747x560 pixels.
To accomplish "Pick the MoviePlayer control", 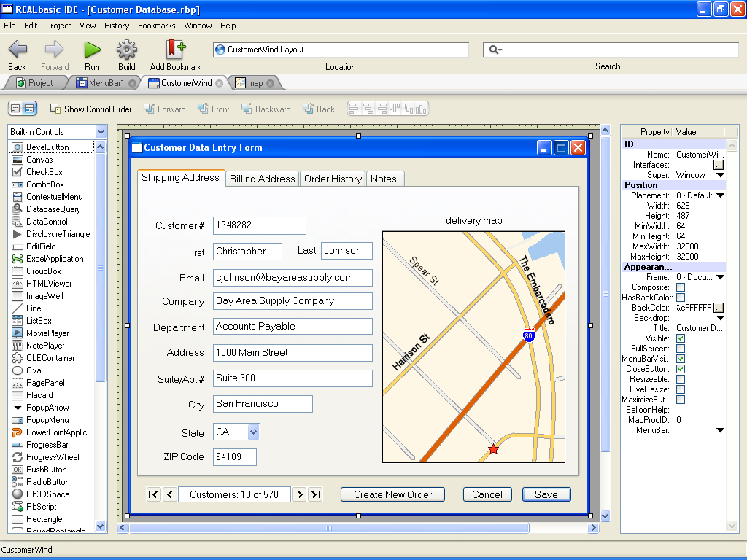I will coord(47,333).
